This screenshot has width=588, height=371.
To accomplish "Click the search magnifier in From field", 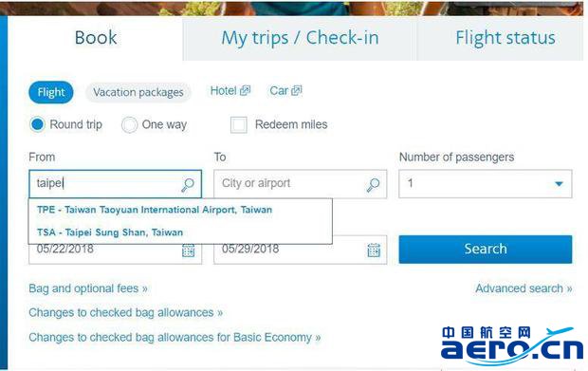I will pos(188,184).
